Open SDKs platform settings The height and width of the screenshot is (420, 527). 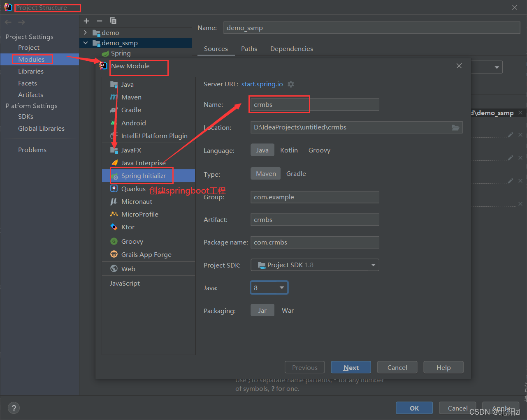click(x=26, y=117)
